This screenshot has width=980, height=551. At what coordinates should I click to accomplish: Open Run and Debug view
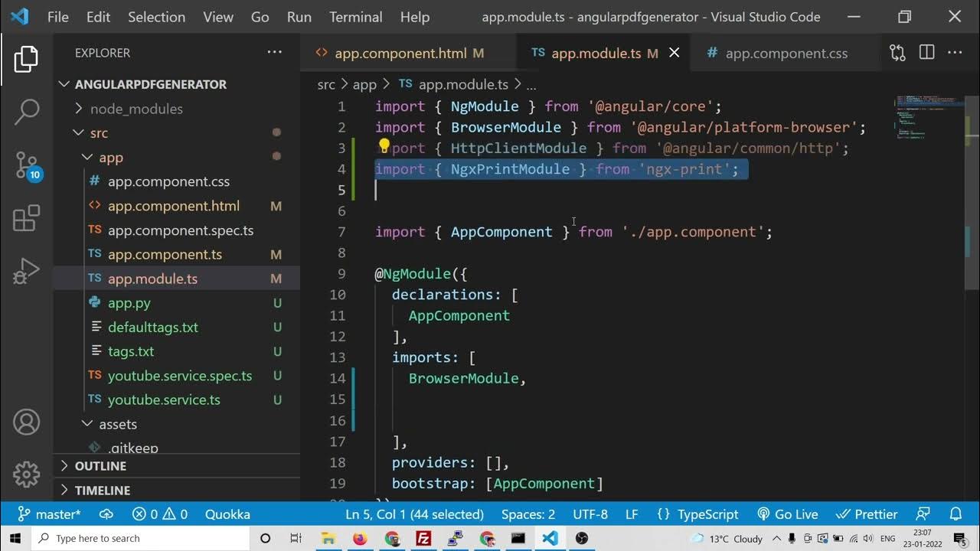click(26, 271)
